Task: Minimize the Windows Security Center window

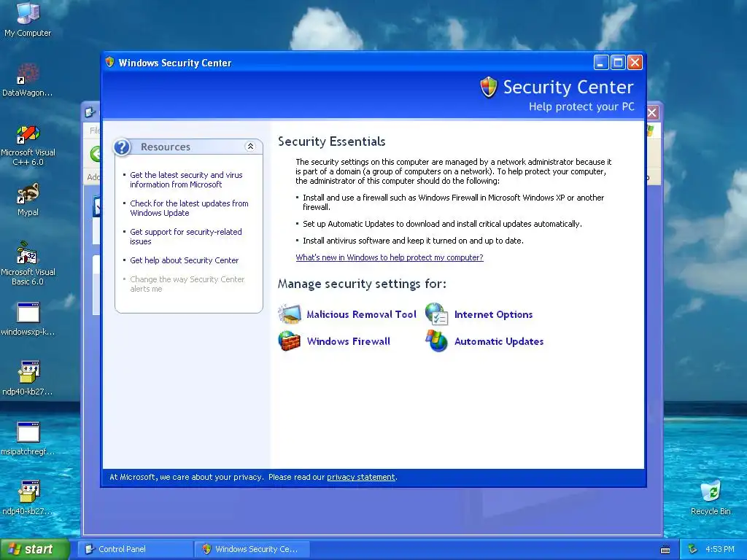Action: tap(601, 63)
